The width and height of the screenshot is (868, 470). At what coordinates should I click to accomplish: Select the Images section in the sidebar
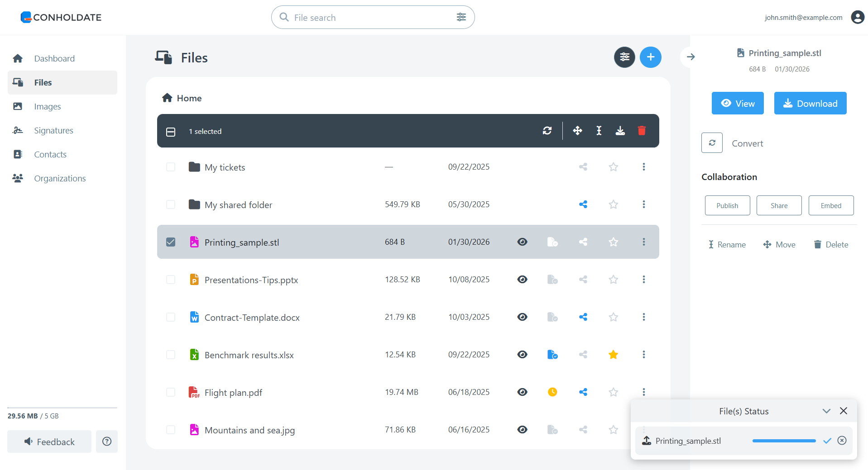(x=48, y=106)
